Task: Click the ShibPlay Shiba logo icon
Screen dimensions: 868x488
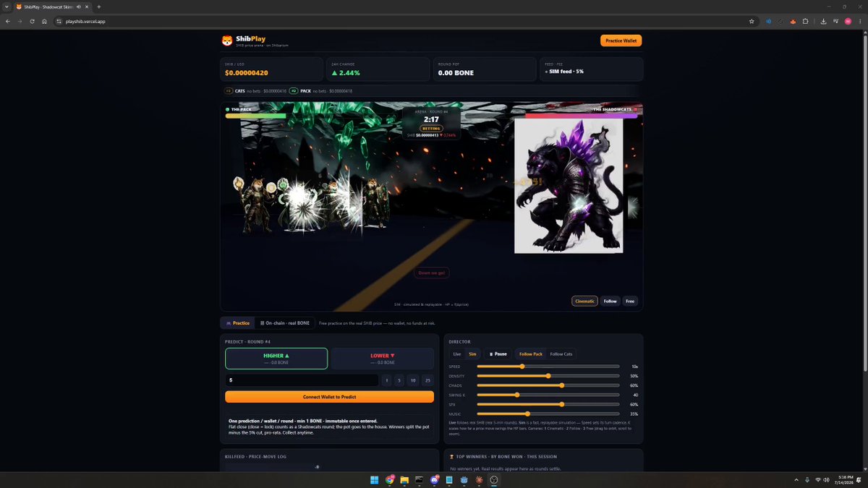Action: 227,40
